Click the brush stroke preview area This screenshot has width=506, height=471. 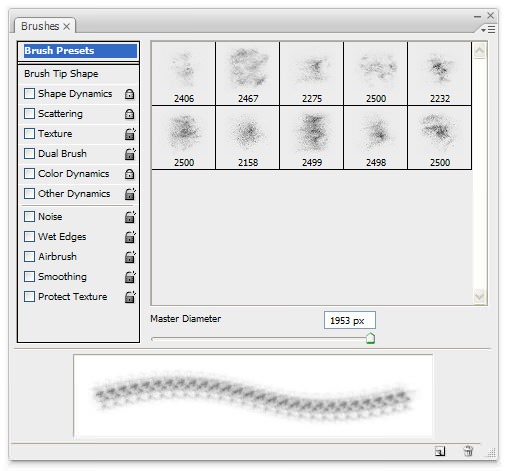[x=253, y=395]
